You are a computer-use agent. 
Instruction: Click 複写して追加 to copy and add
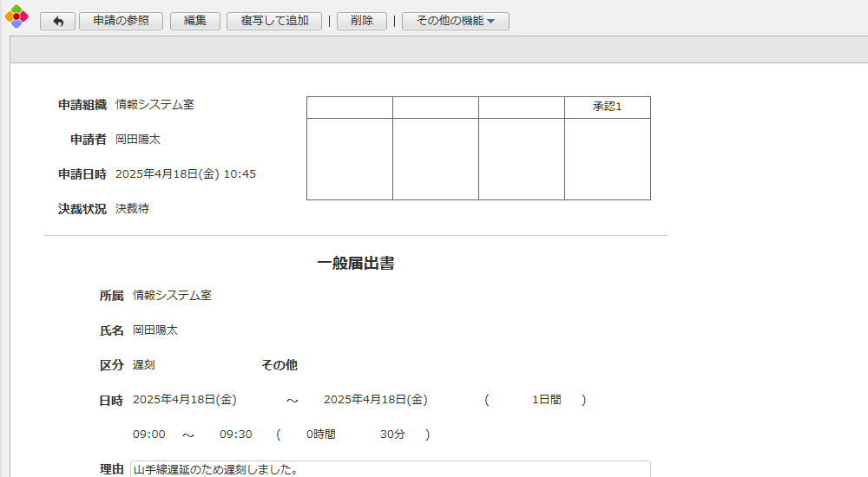(x=274, y=21)
